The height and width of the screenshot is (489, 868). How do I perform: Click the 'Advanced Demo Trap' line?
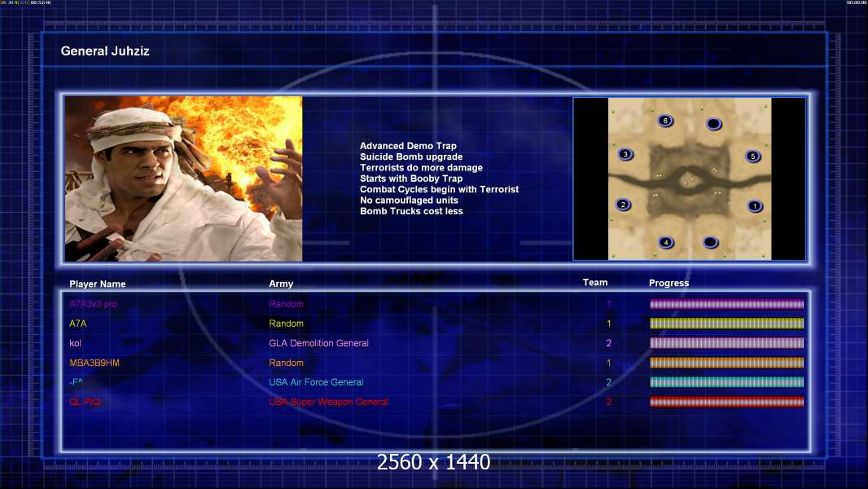[408, 146]
